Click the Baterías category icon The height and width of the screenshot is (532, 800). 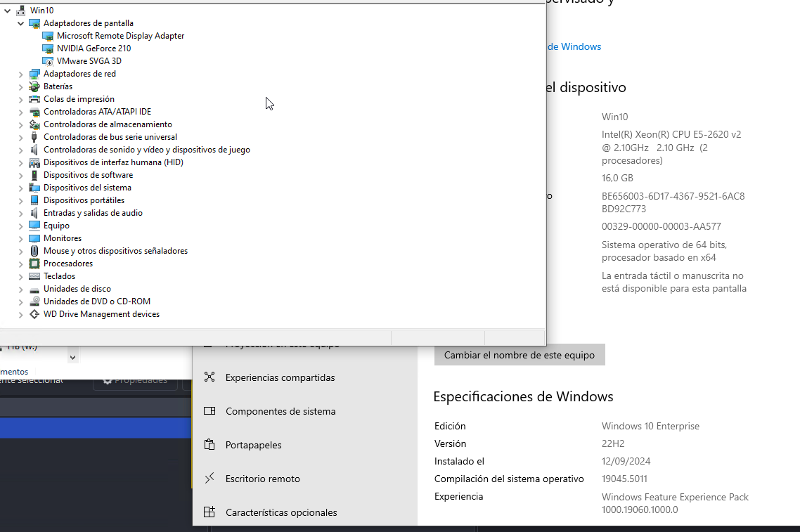pyautogui.click(x=34, y=86)
